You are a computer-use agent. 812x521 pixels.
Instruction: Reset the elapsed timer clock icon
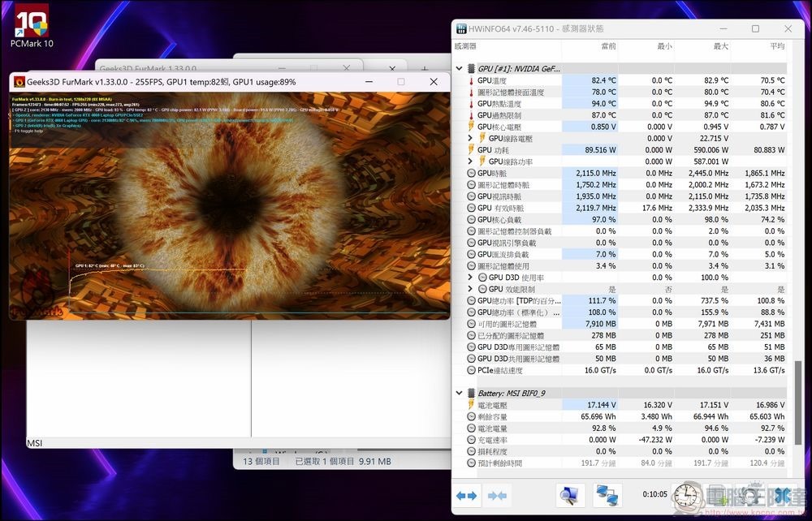pyautogui.click(x=687, y=495)
